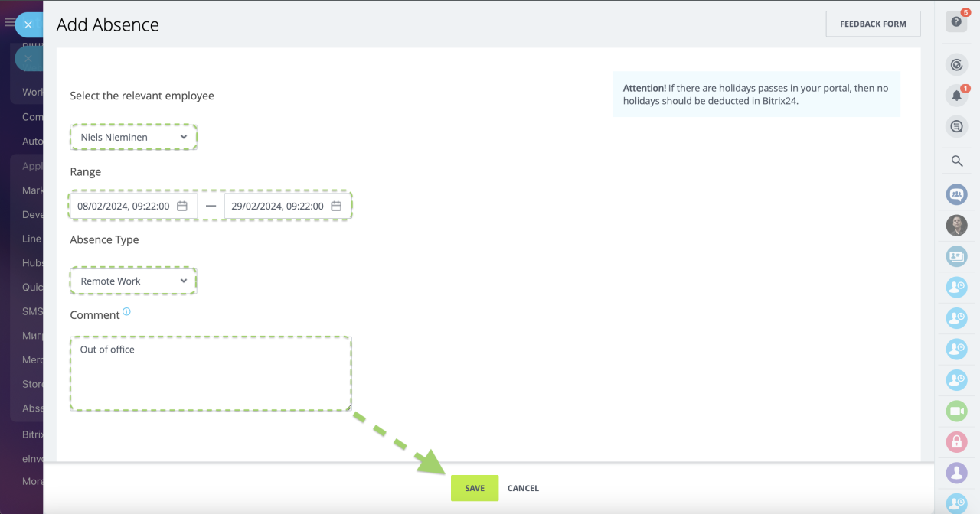This screenshot has width=980, height=514.
Task: Click the search magnifier icon in sidebar
Action: click(956, 161)
